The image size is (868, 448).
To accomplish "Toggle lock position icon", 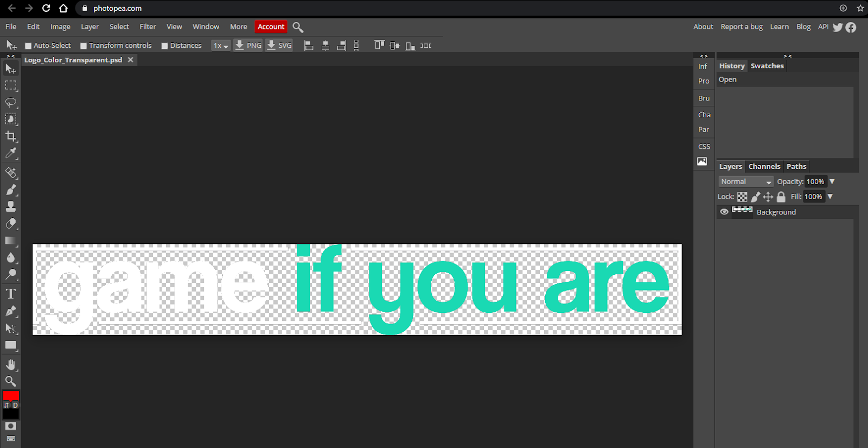I will [x=768, y=197].
